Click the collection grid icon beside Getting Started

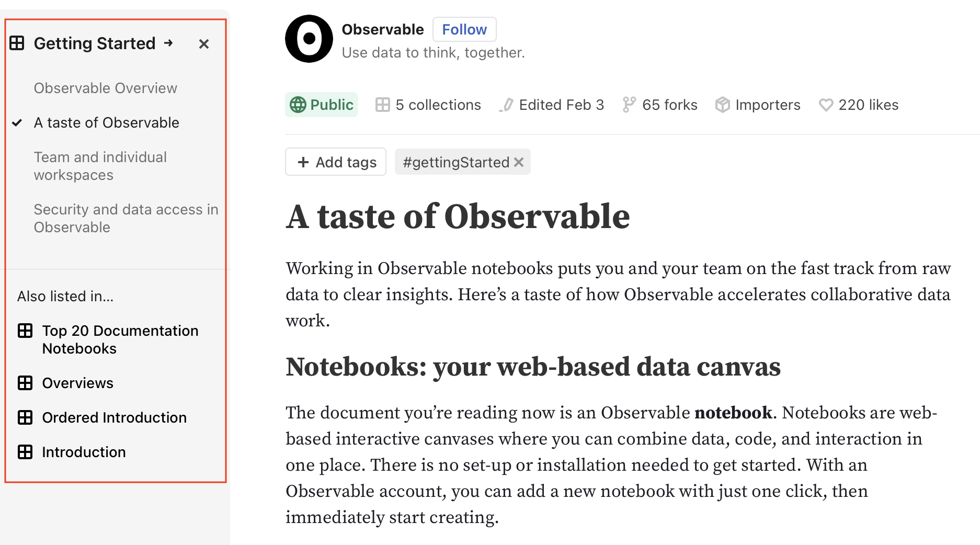coord(17,43)
